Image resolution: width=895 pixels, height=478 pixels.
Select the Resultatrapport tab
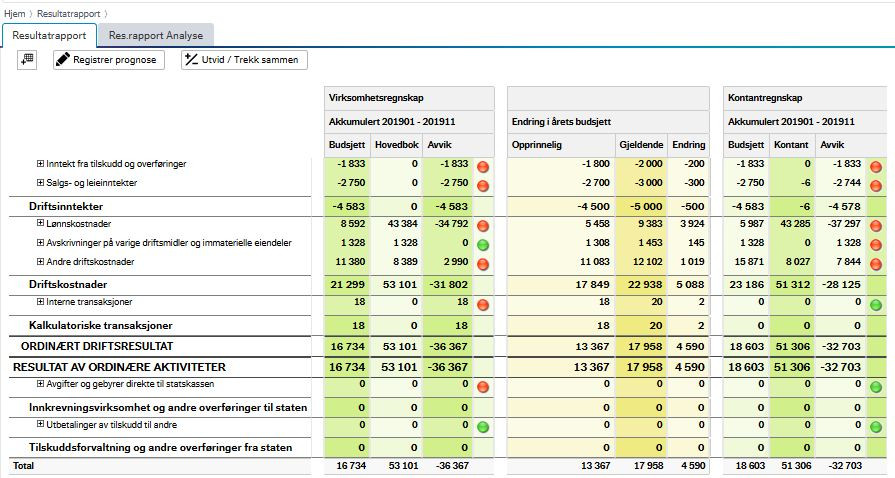[x=49, y=35]
